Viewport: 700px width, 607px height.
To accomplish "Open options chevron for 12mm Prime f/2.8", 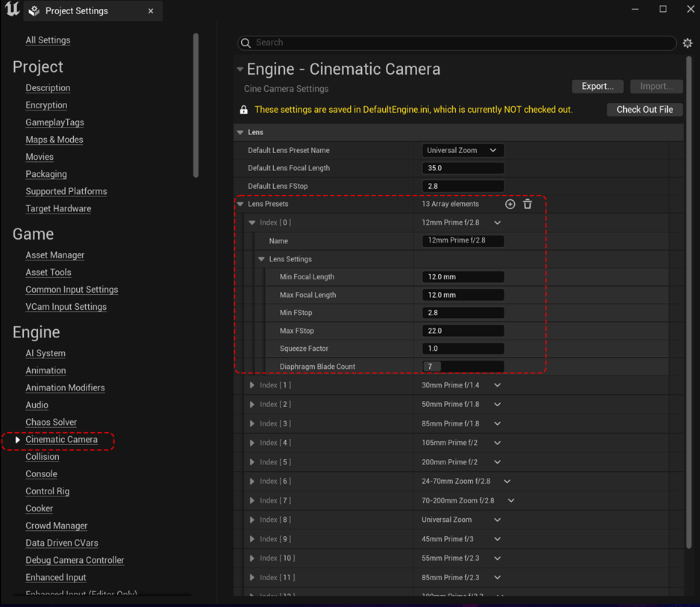I will click(x=497, y=222).
